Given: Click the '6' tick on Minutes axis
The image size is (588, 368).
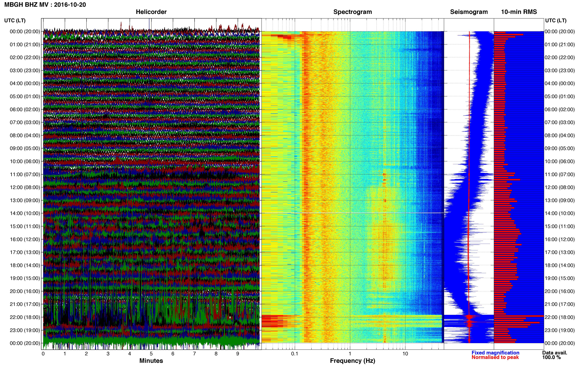Looking at the screenshot, I should tap(173, 354).
